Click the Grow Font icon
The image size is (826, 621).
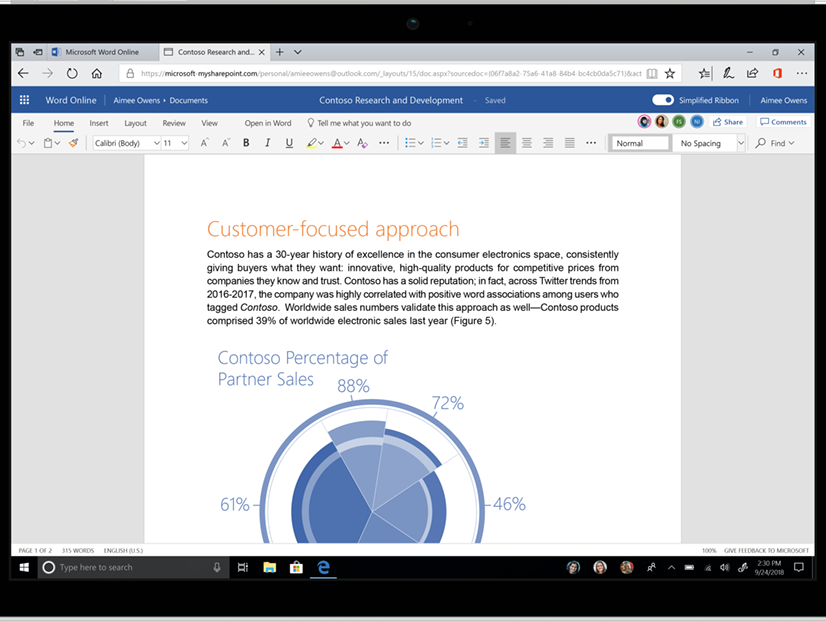point(204,143)
